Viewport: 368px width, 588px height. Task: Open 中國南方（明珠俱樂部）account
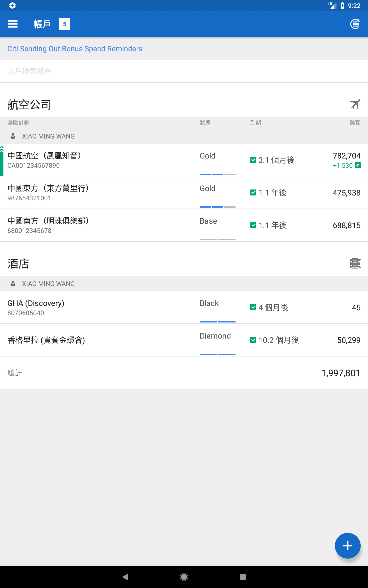coord(184,225)
